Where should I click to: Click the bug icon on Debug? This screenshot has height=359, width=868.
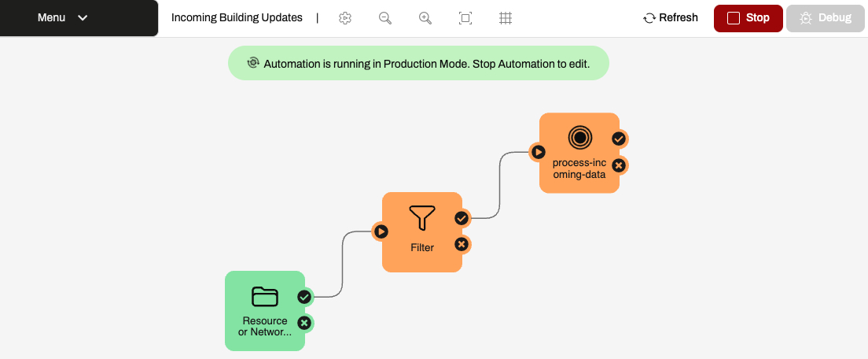click(x=806, y=18)
